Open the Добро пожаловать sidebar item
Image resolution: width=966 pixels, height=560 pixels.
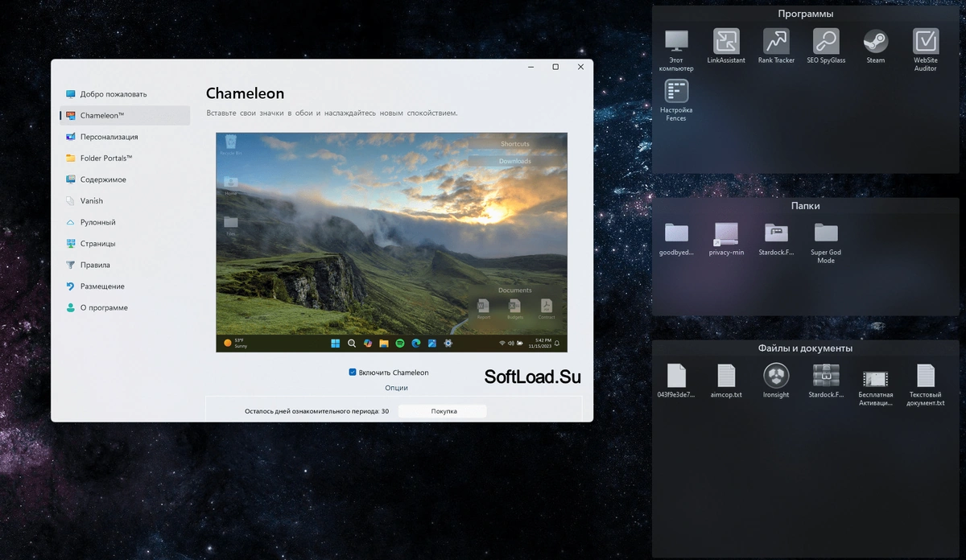pos(125,94)
